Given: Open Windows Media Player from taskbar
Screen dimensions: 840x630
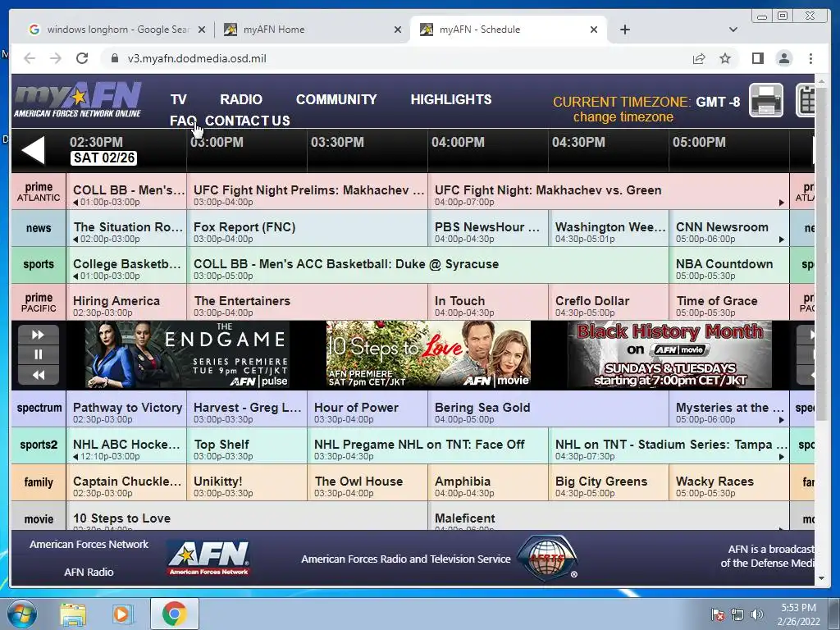Looking at the screenshot, I should (x=121, y=614).
